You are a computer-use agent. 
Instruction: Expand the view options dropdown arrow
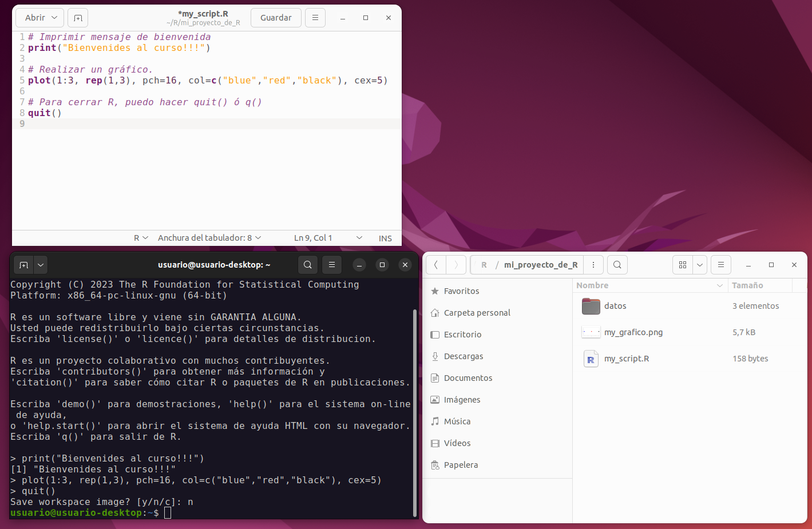[x=700, y=265]
